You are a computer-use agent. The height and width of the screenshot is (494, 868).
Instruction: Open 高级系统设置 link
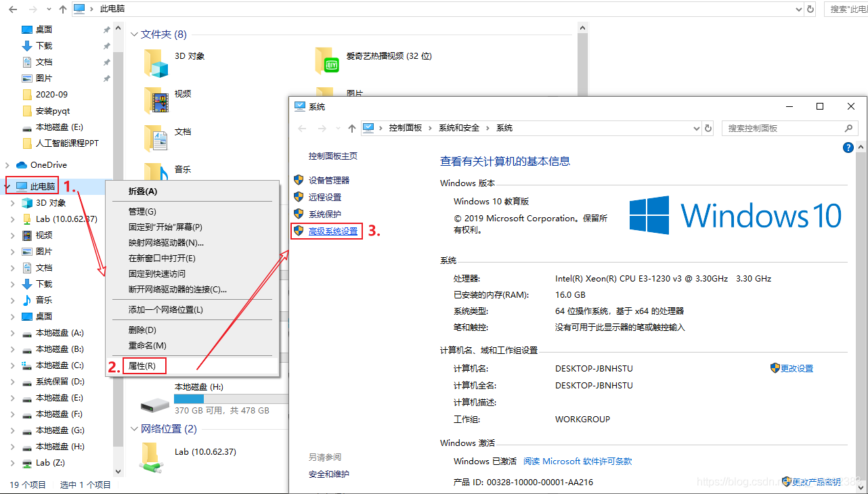click(x=333, y=231)
